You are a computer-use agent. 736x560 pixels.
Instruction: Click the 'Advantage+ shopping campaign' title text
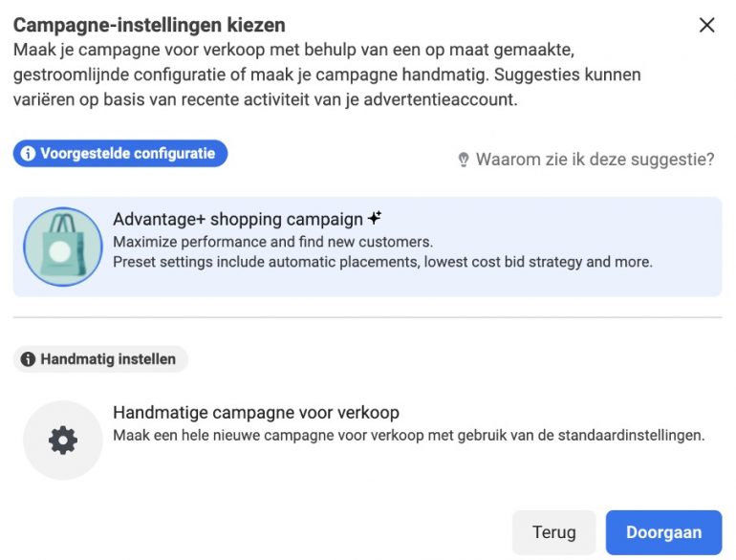[x=238, y=219]
